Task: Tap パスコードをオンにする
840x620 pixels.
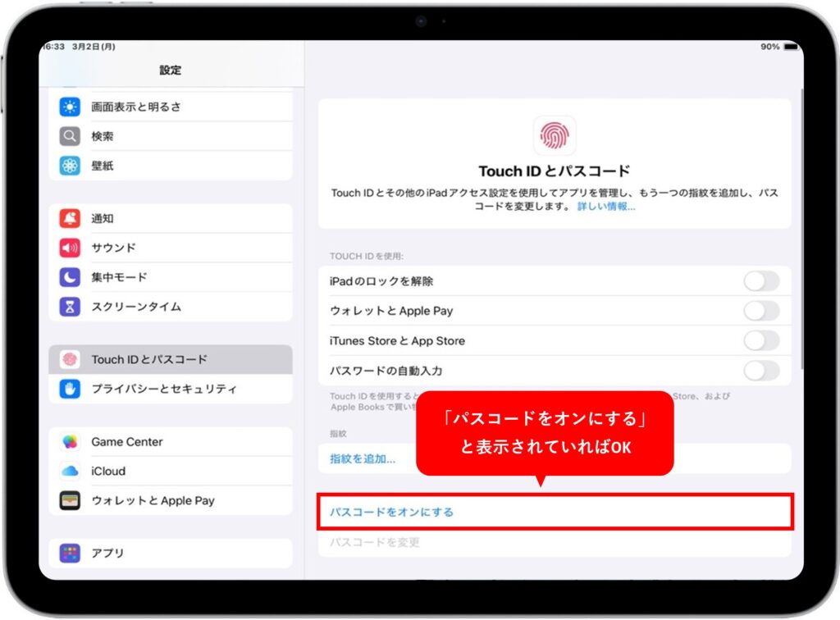Action: 391,512
